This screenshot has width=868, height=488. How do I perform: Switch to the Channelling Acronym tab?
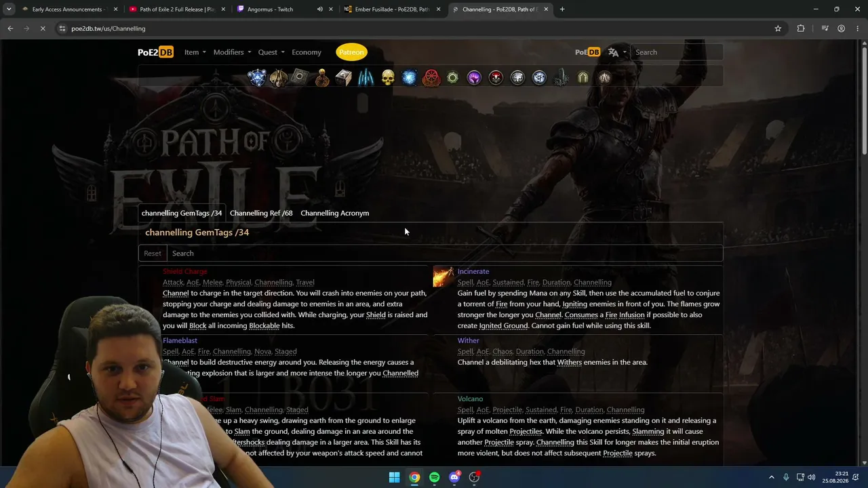point(335,213)
